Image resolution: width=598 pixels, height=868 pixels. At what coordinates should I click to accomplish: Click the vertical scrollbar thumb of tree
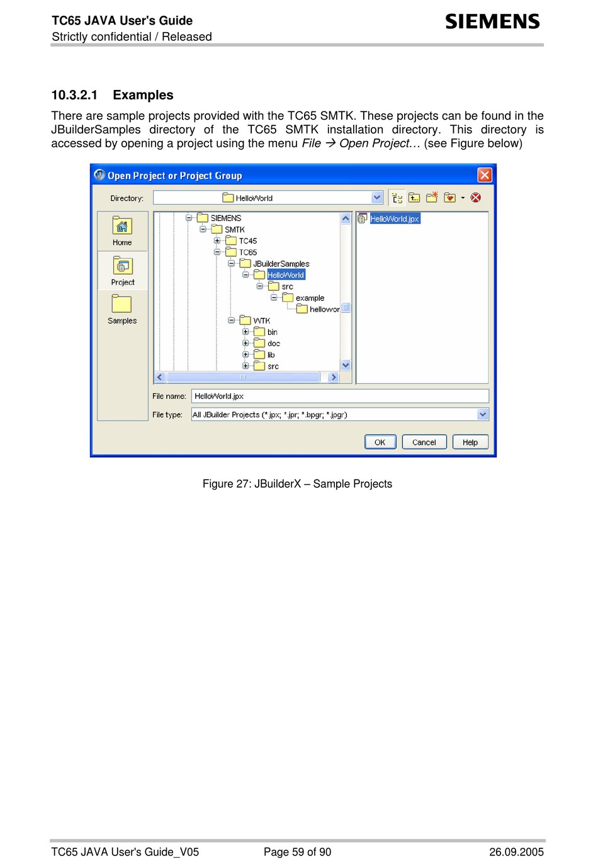click(x=346, y=308)
